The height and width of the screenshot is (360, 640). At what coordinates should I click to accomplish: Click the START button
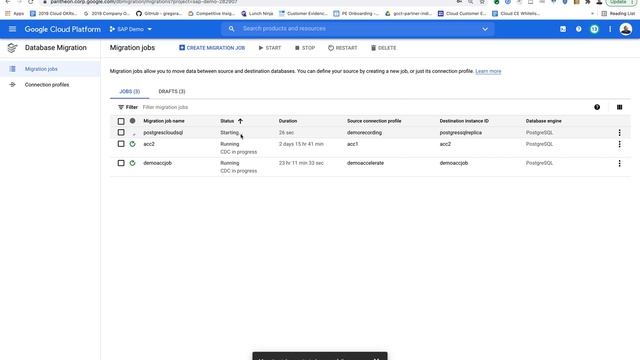270,48
